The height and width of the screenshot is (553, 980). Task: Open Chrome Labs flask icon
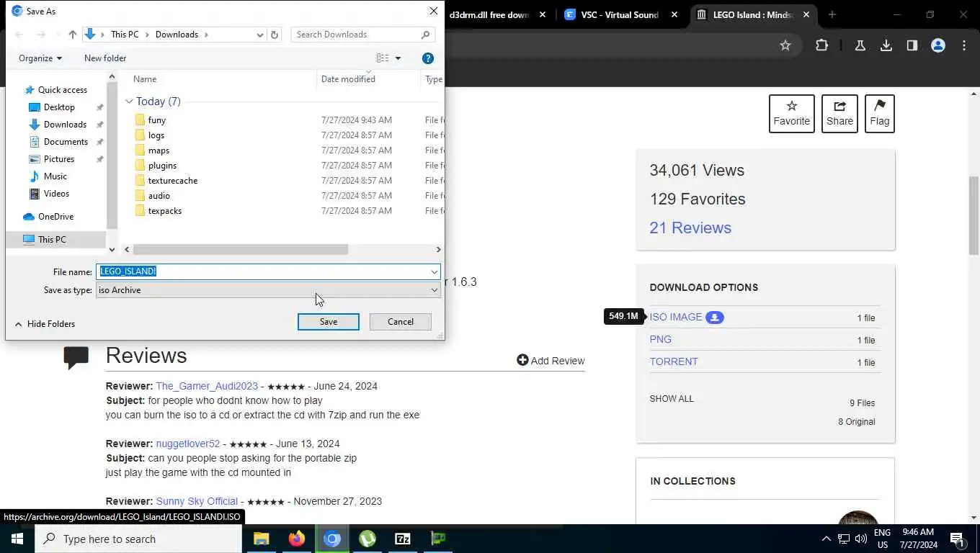coord(860,45)
